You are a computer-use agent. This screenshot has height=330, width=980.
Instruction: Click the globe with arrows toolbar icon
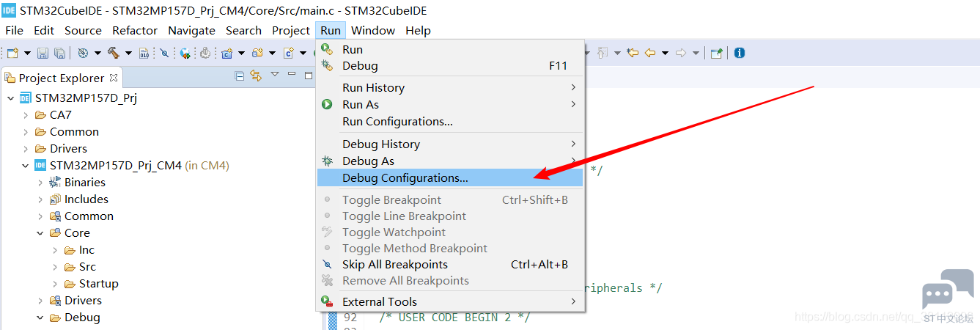(x=185, y=53)
